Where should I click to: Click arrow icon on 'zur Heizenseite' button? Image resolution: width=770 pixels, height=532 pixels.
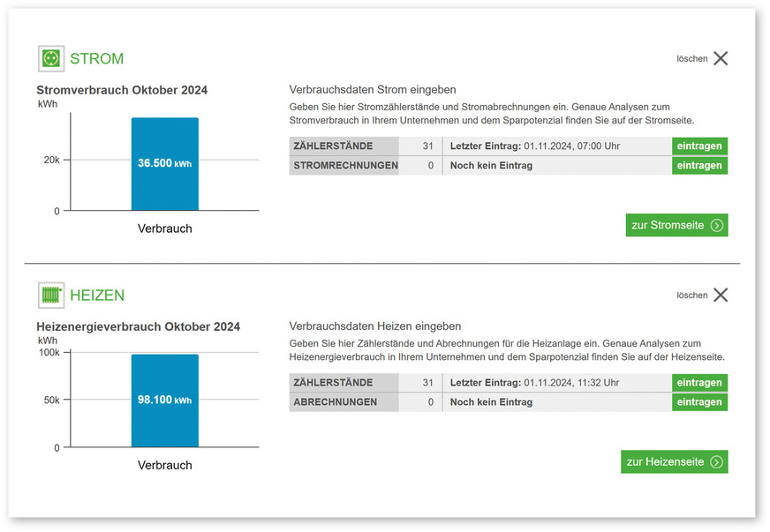pyautogui.click(x=717, y=462)
